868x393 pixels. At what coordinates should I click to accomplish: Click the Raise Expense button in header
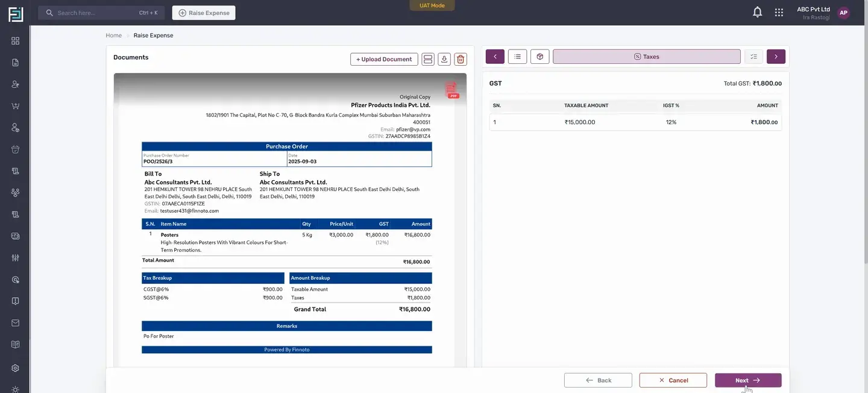(204, 13)
